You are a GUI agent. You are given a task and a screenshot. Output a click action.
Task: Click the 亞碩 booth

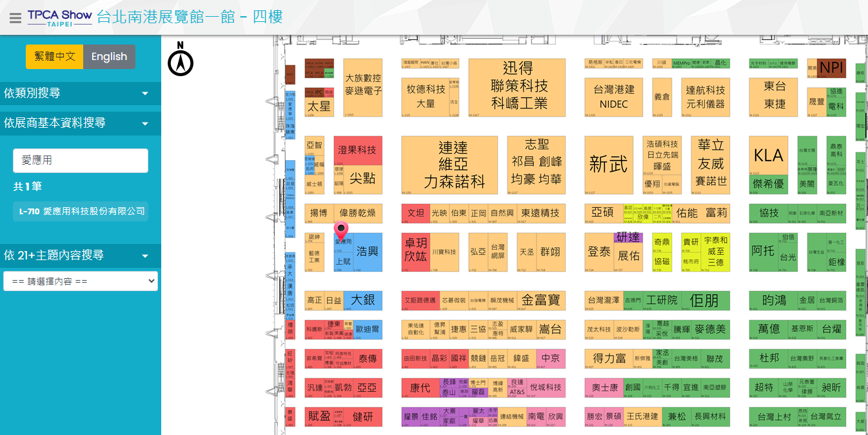603,213
